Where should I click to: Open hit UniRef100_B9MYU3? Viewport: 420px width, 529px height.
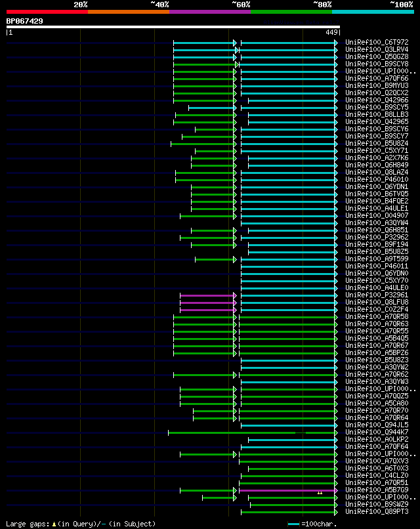(x=377, y=86)
